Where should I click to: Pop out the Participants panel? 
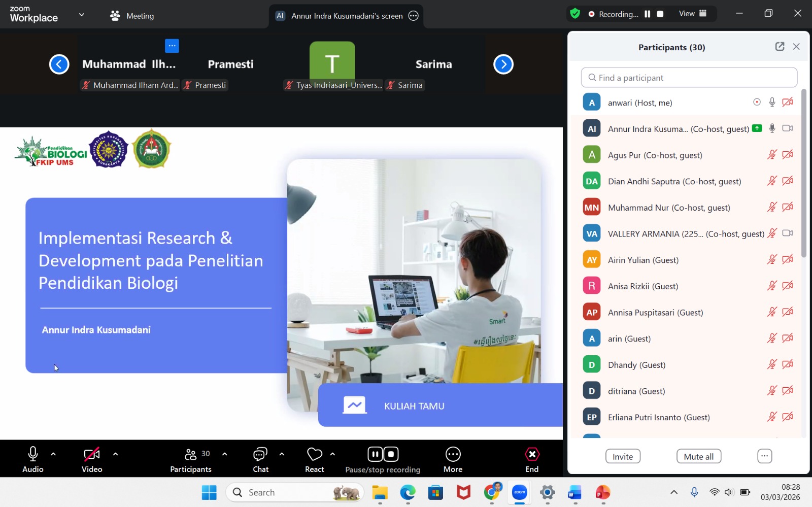(x=780, y=47)
